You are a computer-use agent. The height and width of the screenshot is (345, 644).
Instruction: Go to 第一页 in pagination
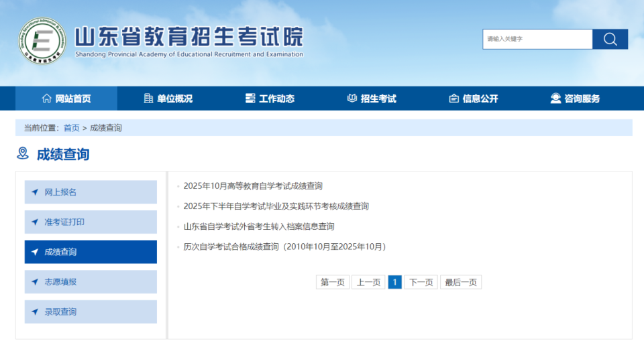coord(333,282)
